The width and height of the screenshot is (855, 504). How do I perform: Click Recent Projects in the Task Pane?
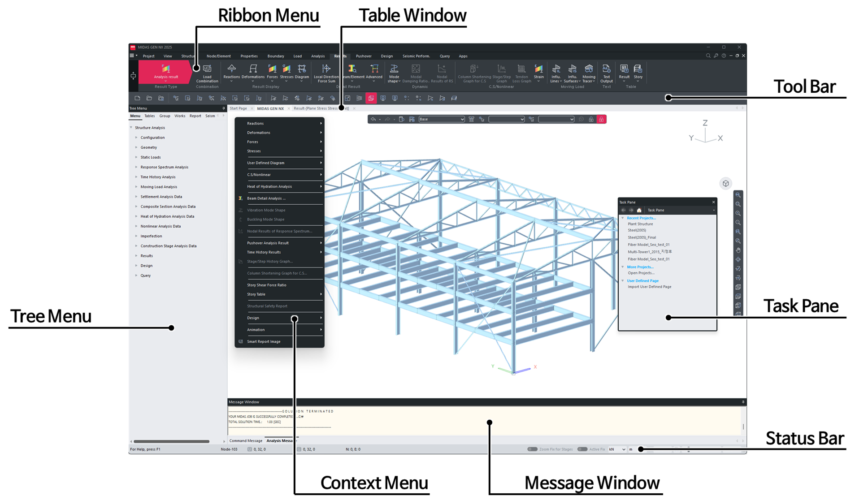coord(642,218)
